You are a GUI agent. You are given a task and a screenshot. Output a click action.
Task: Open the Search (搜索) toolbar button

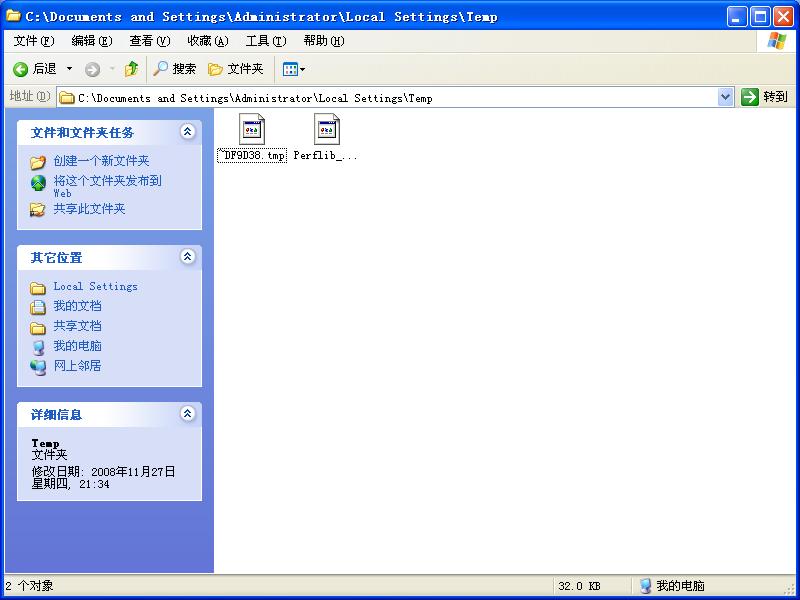click(174, 69)
